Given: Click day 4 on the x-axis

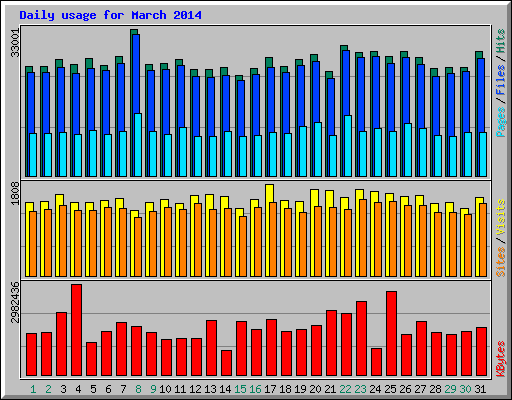Looking at the screenshot, I should coord(78,389).
